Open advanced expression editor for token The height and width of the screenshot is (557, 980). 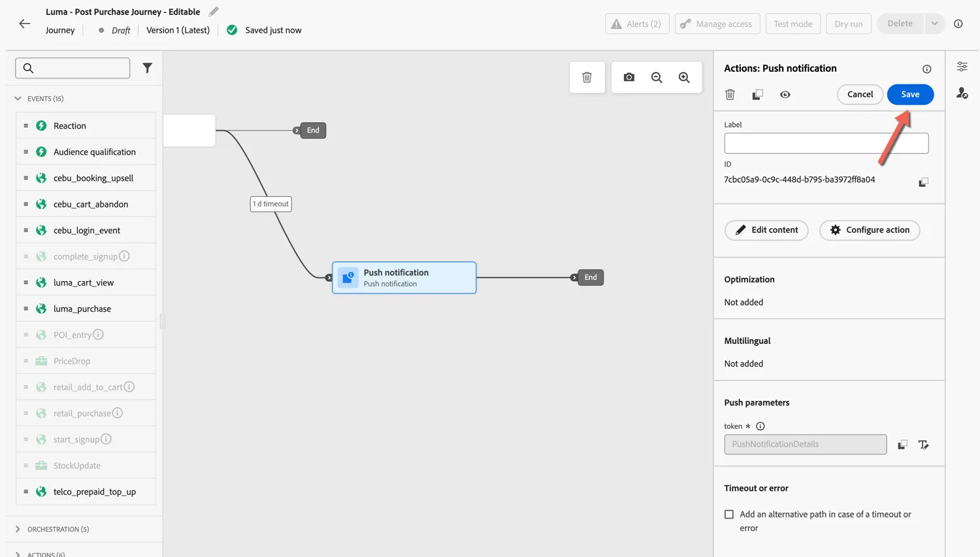pyautogui.click(x=923, y=445)
